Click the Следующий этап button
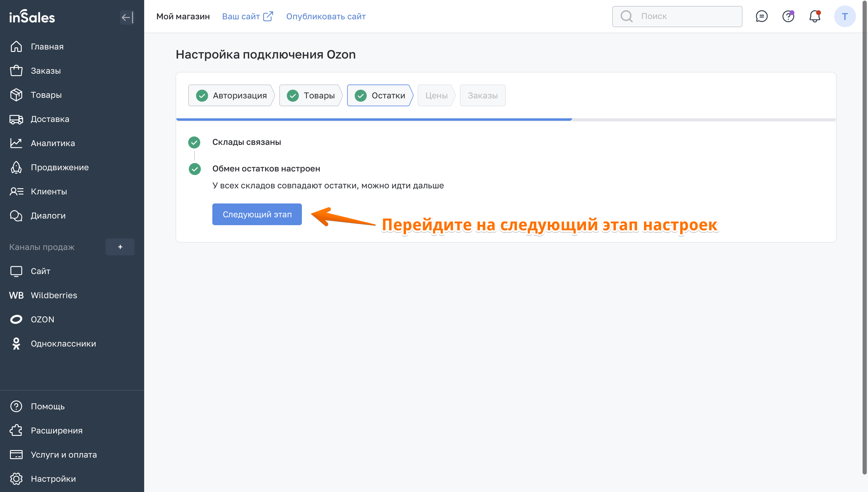The image size is (868, 492). pos(257,214)
